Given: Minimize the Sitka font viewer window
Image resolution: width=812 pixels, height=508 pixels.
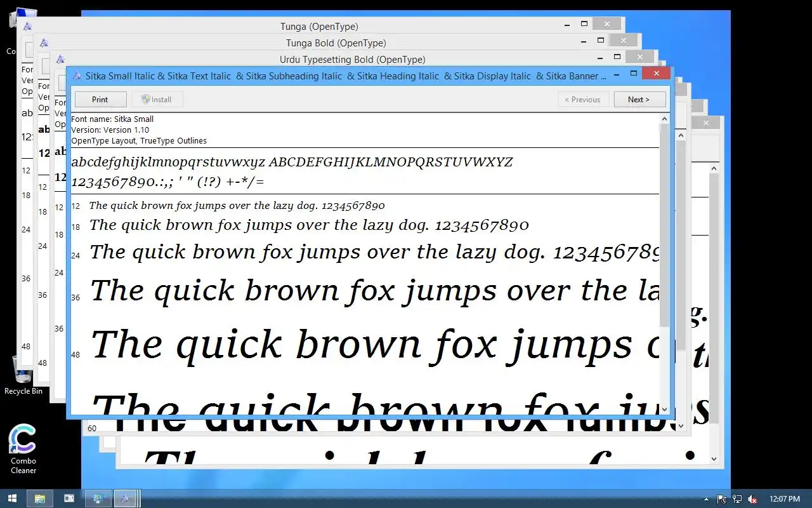Looking at the screenshot, I should click(617, 74).
